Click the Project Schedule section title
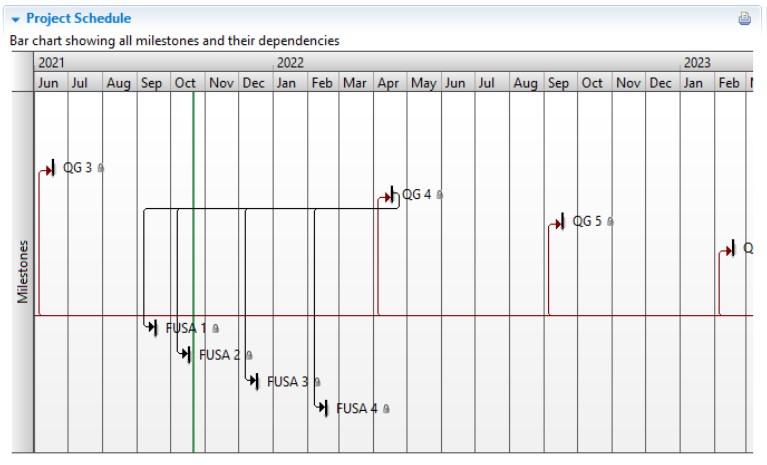767x465 pixels. click(x=79, y=19)
